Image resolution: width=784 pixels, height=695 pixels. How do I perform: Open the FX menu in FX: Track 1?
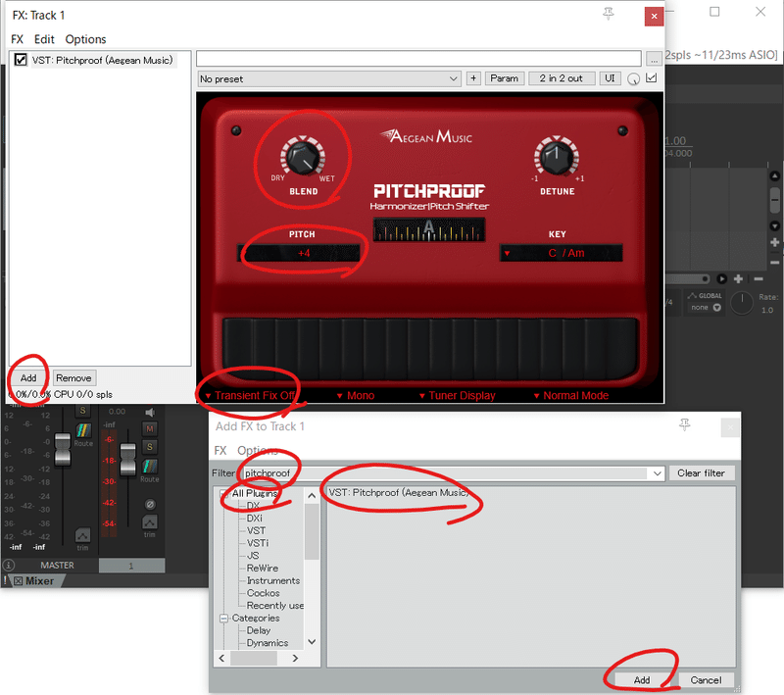click(17, 39)
